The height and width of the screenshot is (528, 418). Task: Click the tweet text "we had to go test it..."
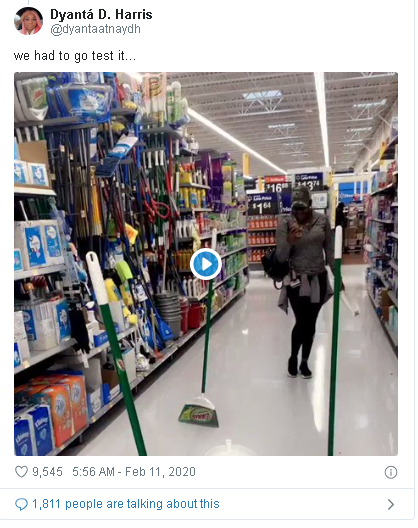[75, 56]
